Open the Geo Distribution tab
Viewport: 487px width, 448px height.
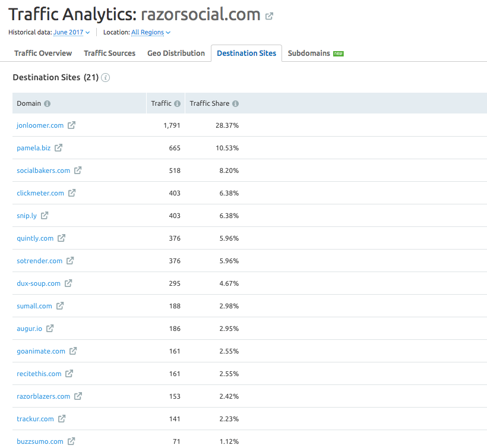click(176, 53)
